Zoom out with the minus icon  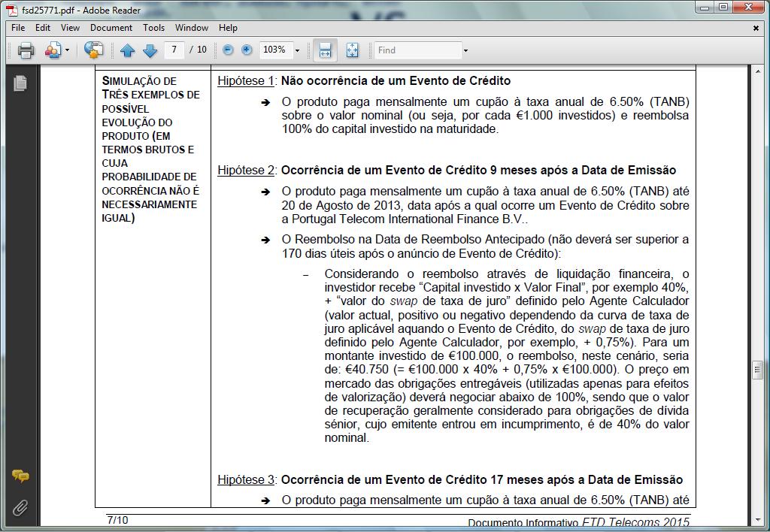coord(228,50)
